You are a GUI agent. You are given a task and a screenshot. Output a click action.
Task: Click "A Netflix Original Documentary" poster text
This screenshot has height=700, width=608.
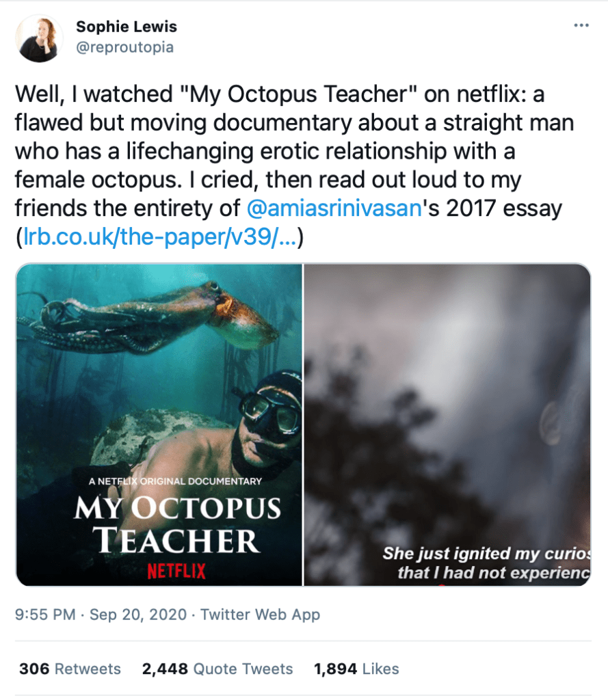click(175, 481)
